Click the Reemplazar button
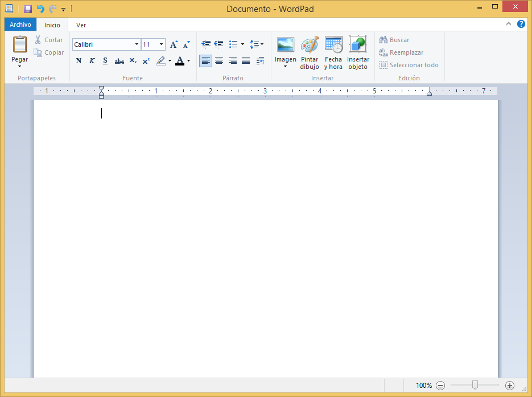 pyautogui.click(x=401, y=52)
